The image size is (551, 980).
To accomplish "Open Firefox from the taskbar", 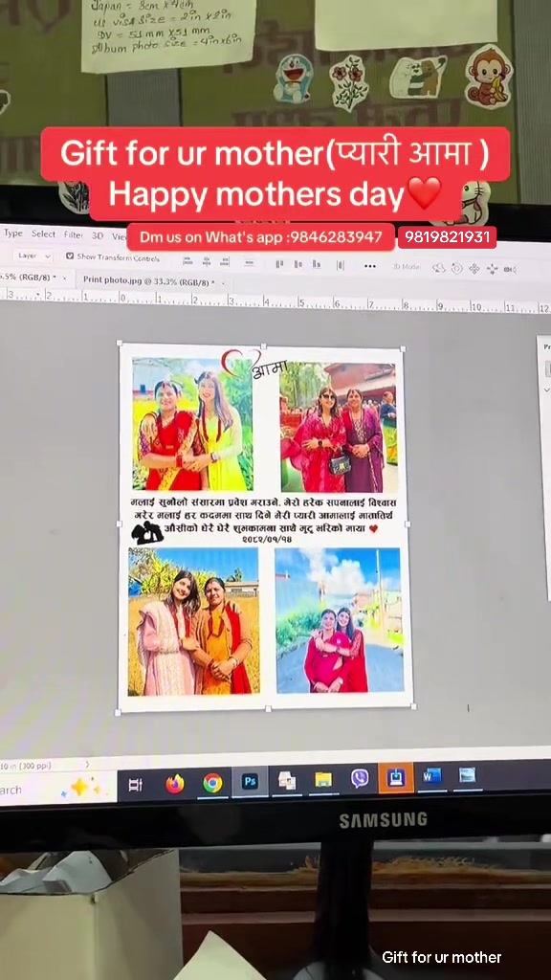I will point(175,783).
